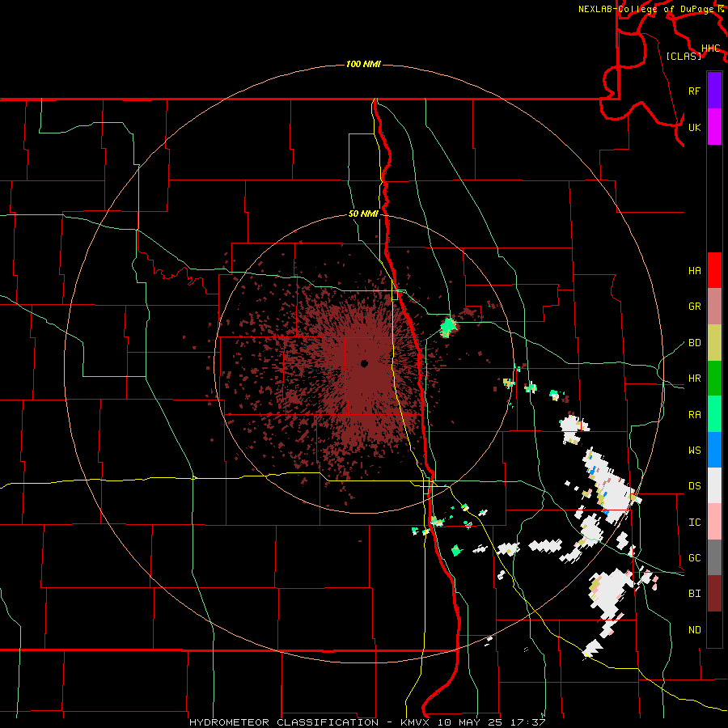Click the bright red HA legend swatch

714,270
